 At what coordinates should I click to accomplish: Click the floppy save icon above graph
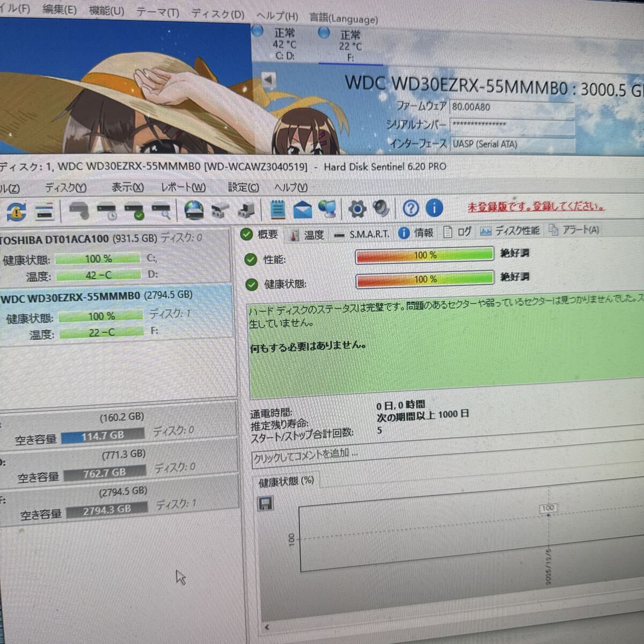click(x=266, y=503)
